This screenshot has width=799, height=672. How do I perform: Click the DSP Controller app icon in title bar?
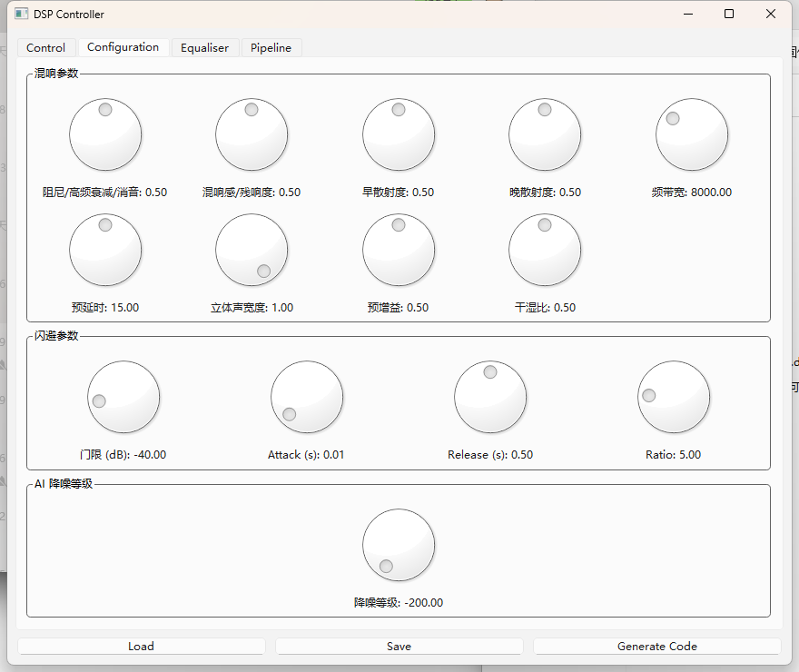click(21, 14)
